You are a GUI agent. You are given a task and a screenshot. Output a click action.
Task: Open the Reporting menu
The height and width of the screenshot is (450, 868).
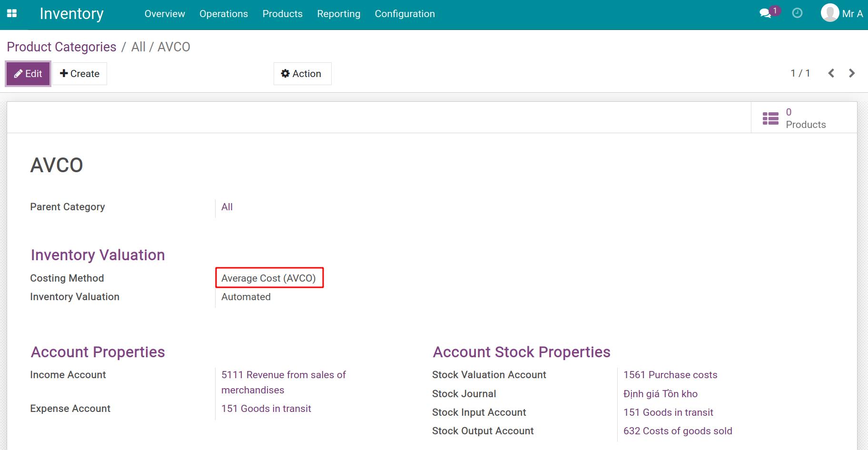(x=339, y=14)
